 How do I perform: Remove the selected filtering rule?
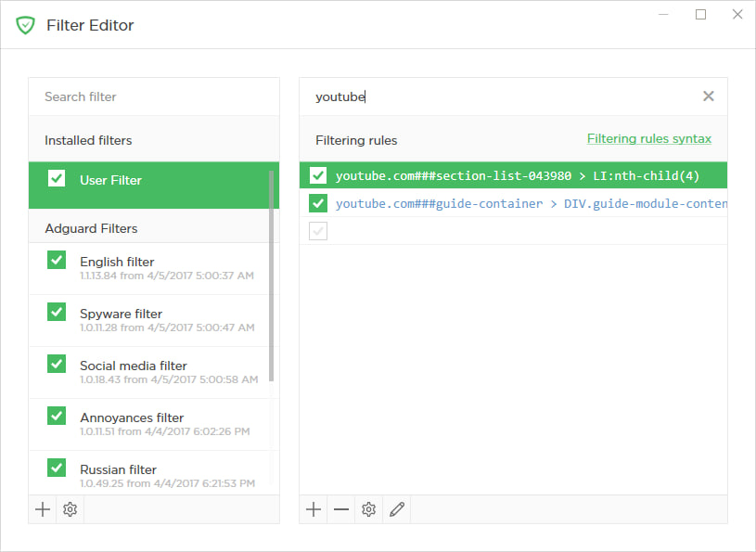tap(341, 509)
